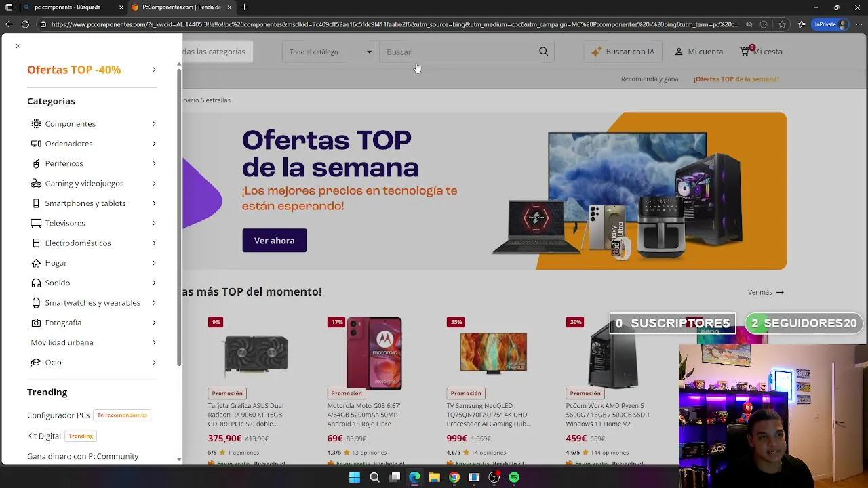This screenshot has width=868, height=488.
Task: Open OBS Studio from taskbar
Action: click(494, 478)
